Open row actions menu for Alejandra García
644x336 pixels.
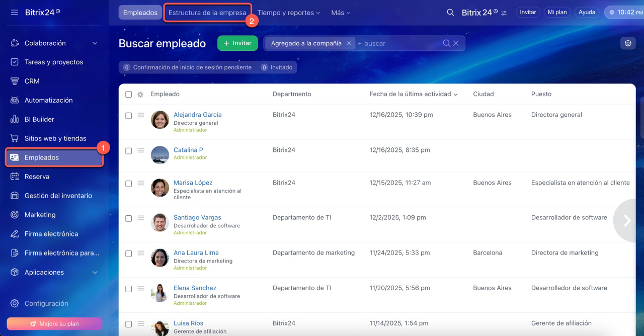click(x=141, y=115)
